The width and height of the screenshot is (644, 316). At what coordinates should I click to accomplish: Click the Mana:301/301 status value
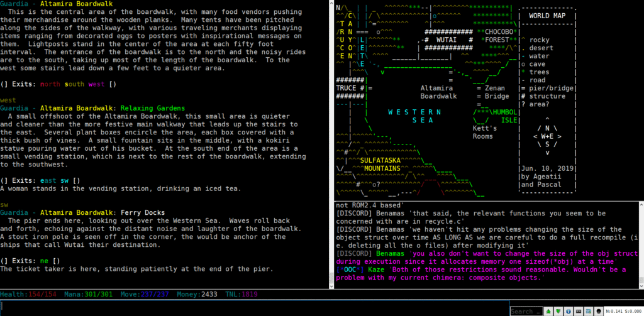[88, 294]
